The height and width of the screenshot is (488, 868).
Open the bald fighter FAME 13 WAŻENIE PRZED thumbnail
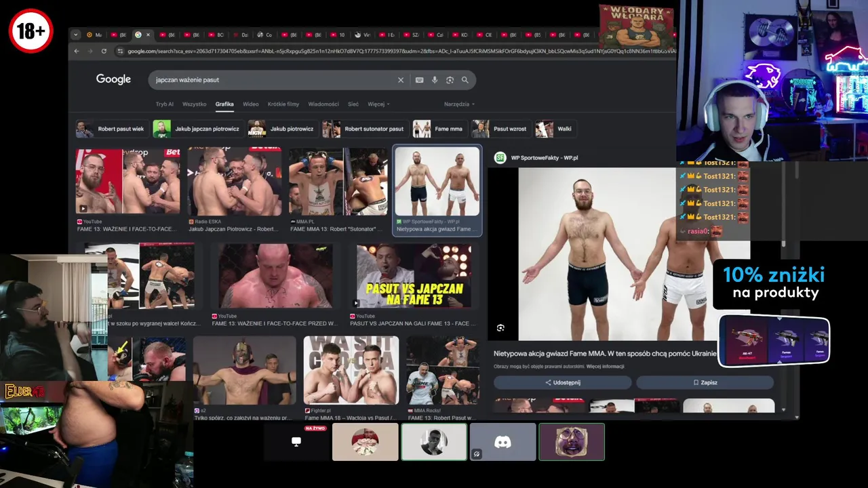(x=275, y=276)
